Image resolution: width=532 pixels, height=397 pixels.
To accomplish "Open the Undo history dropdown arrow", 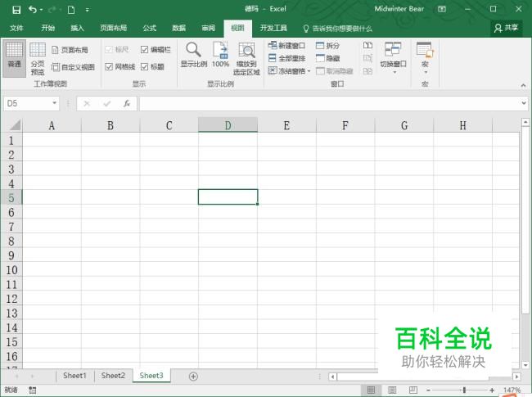I will click(x=41, y=10).
